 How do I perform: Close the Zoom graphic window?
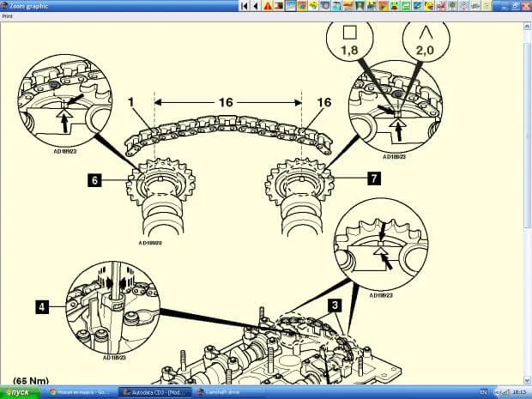click(526, 5)
